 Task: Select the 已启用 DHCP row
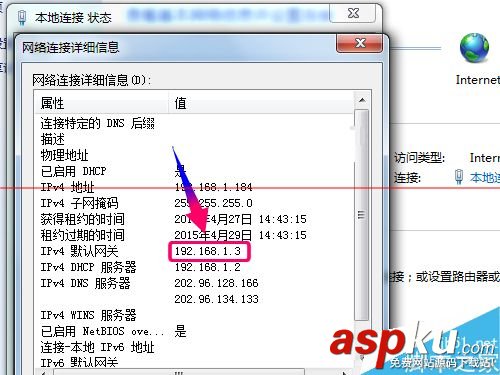tap(194, 171)
